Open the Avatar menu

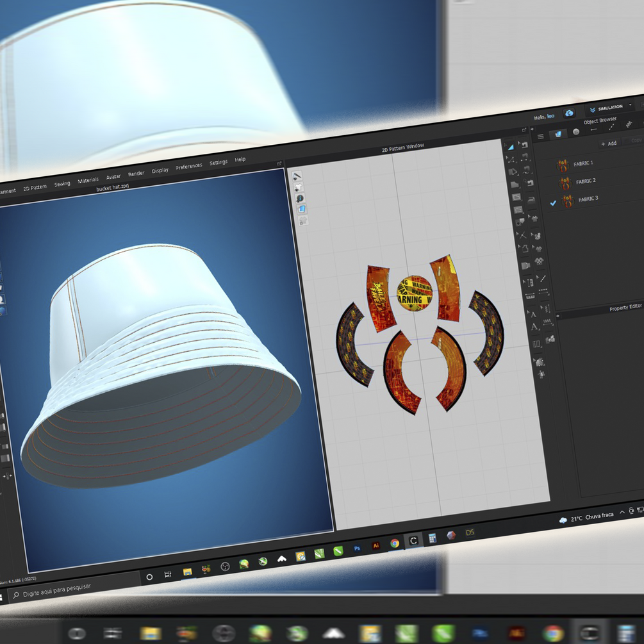pos(113,177)
